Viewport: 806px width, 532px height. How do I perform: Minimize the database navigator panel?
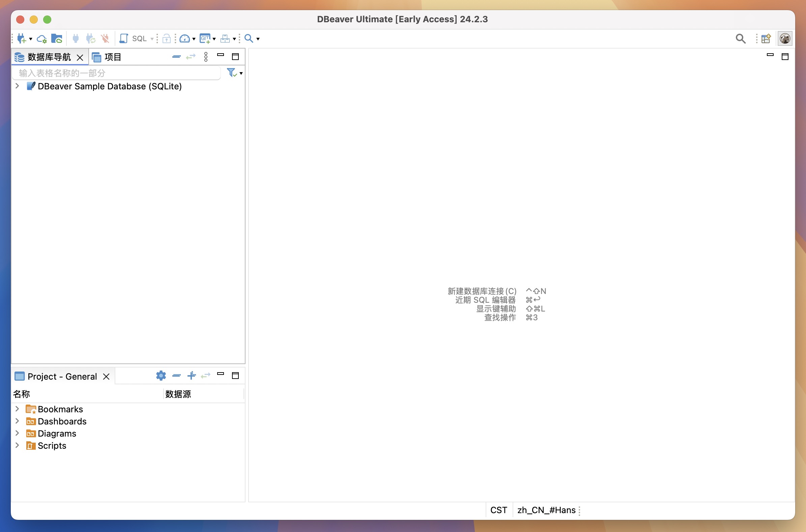(220, 55)
